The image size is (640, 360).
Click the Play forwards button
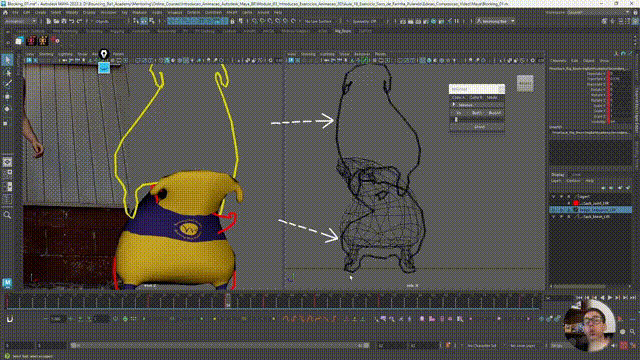[x=609, y=298]
